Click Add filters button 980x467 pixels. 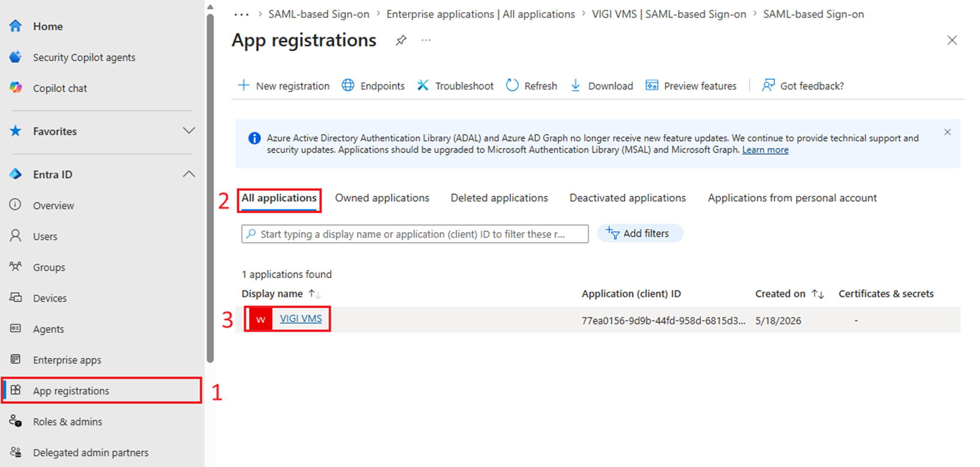(x=640, y=233)
